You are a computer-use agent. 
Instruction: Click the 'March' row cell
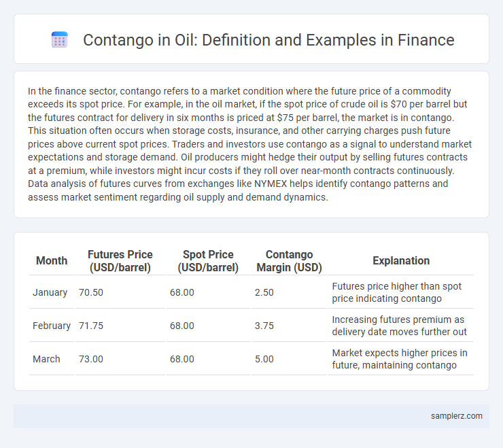[x=46, y=359]
